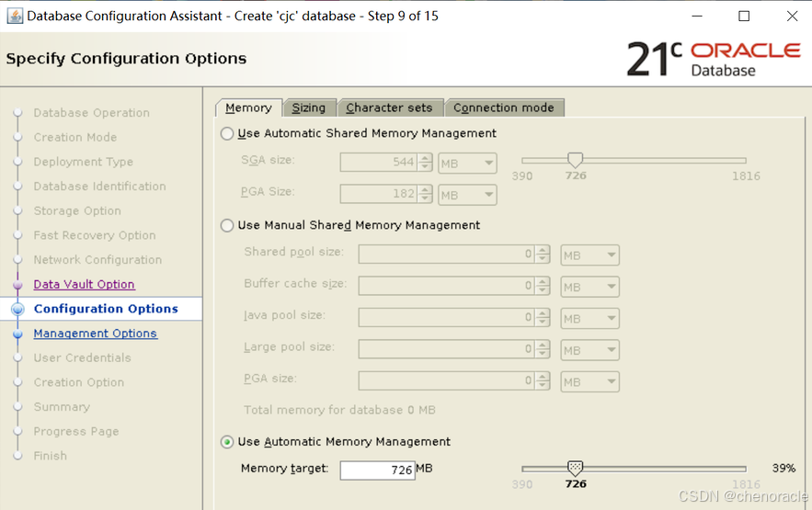Screen dimensions: 812x510
Task: Open the Connection mode tab
Action: coord(504,108)
